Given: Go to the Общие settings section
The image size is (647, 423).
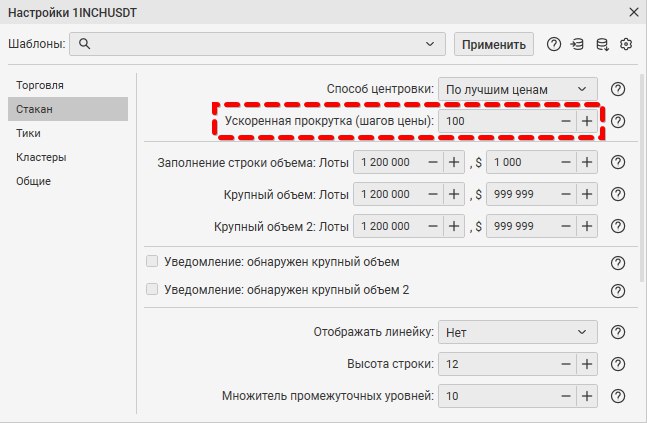Looking at the screenshot, I should 33,181.
